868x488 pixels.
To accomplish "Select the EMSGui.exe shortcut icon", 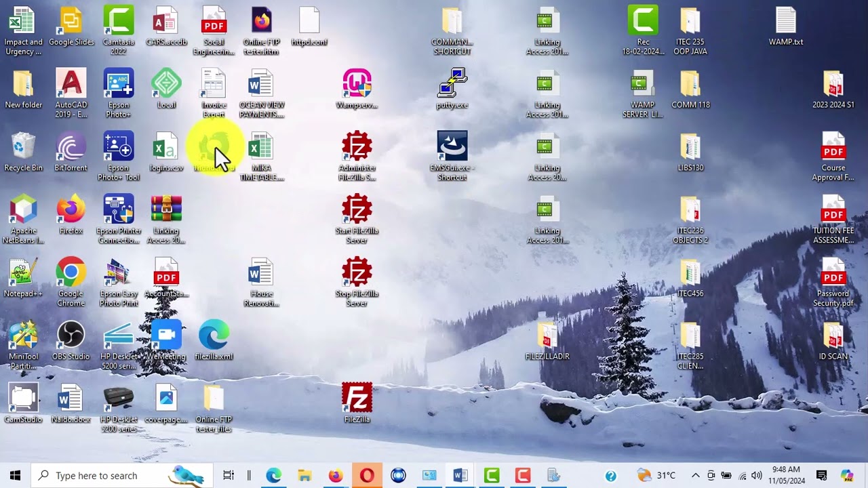I will point(452,157).
